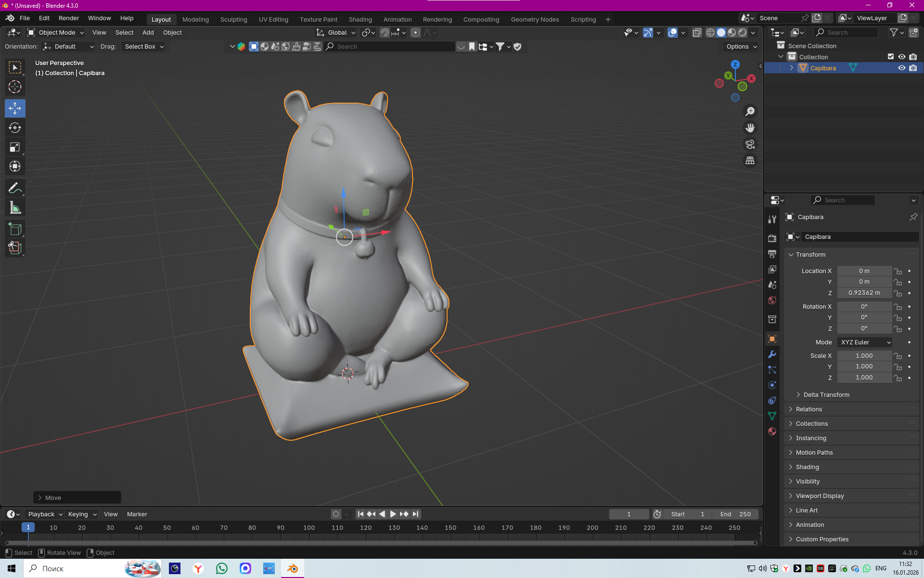
Task: Open the Render properties tab
Action: 772,238
